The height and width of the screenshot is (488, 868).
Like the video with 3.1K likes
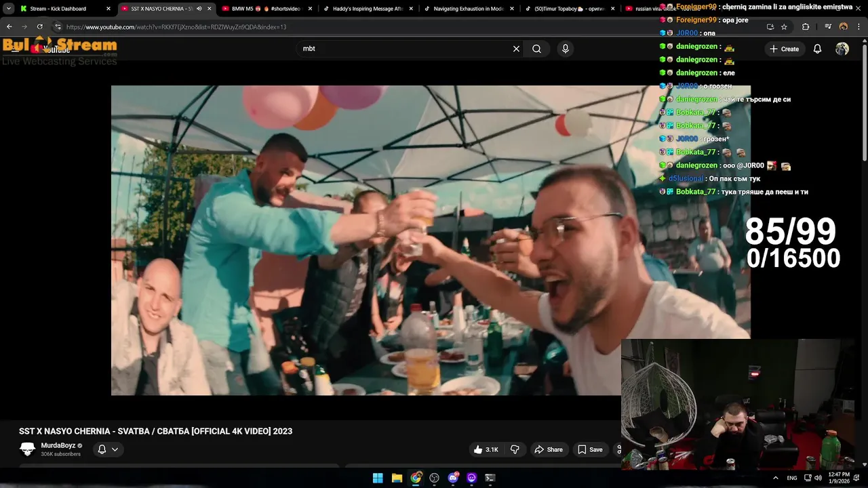[x=486, y=449]
